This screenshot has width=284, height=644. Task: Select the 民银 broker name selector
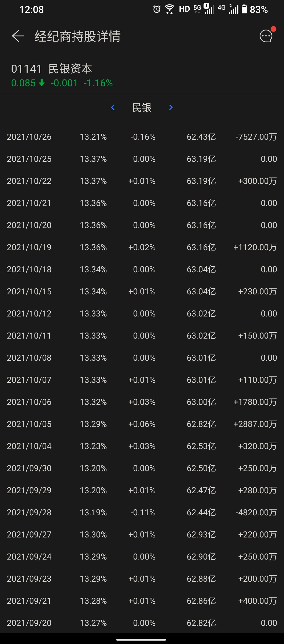(x=142, y=108)
